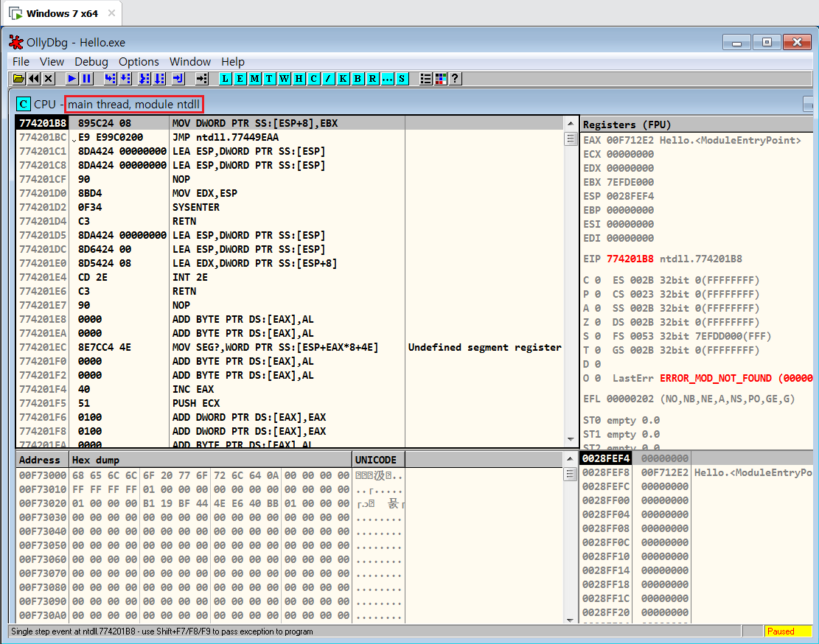Image resolution: width=819 pixels, height=644 pixels.
Task: Click the Hex dump column header
Action: pyautogui.click(x=211, y=460)
